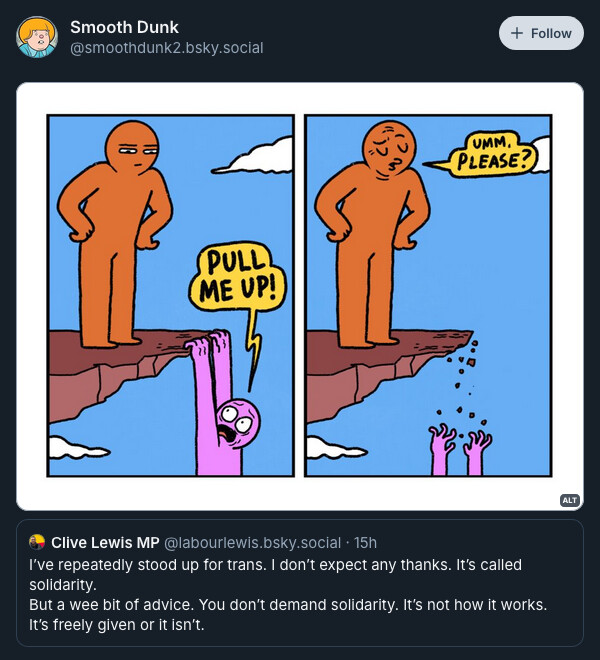Click the 'UMM, PLEASE?' speech bubble
The height and width of the screenshot is (660, 600).
(491, 155)
